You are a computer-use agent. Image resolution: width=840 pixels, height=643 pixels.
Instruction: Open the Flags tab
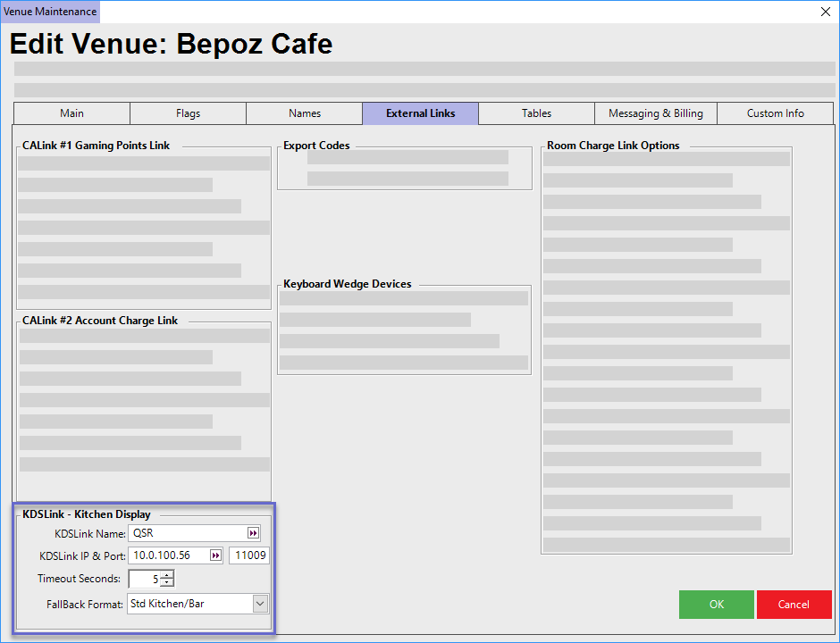coord(188,113)
